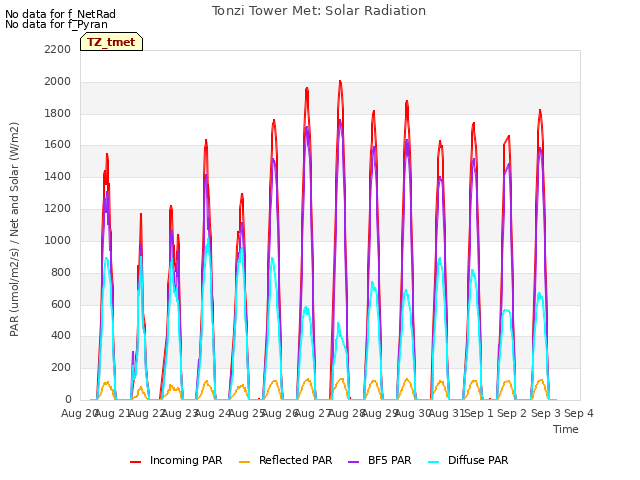
Task: Click the Aug 28 x-axis tick label
Action: [347, 413]
